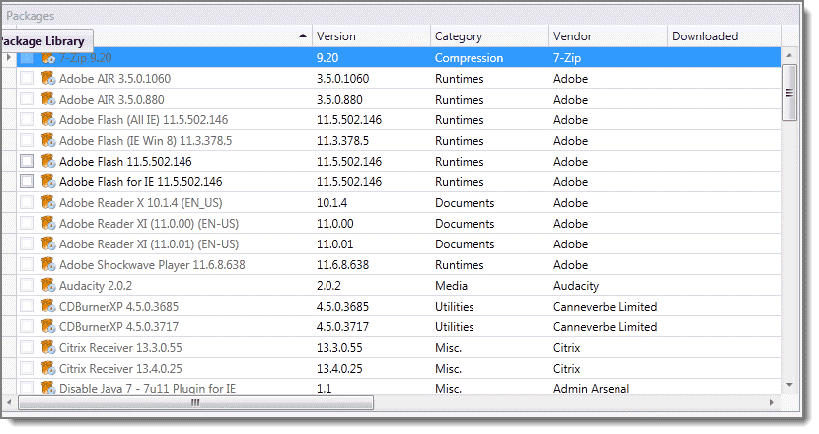Select the Adobe Shockwave Player 11.6.8.638 name
Image resolution: width=819 pixels, height=434 pixels.
[152, 265]
